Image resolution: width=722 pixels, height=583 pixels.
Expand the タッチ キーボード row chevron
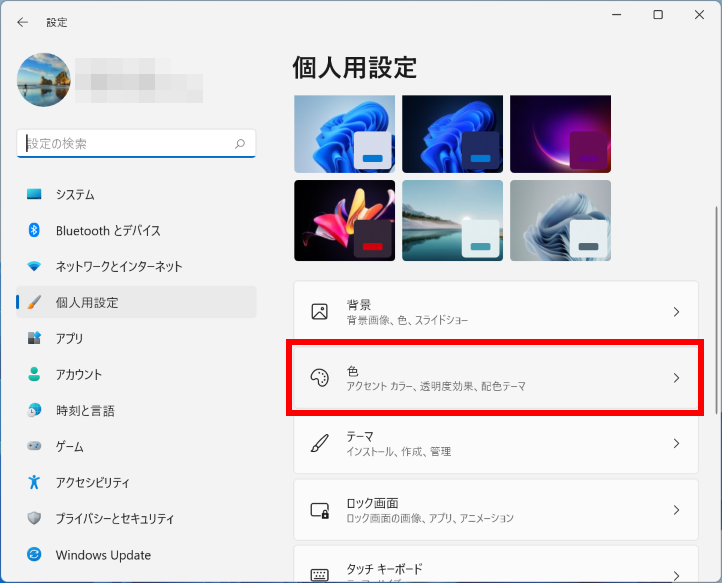676,576
